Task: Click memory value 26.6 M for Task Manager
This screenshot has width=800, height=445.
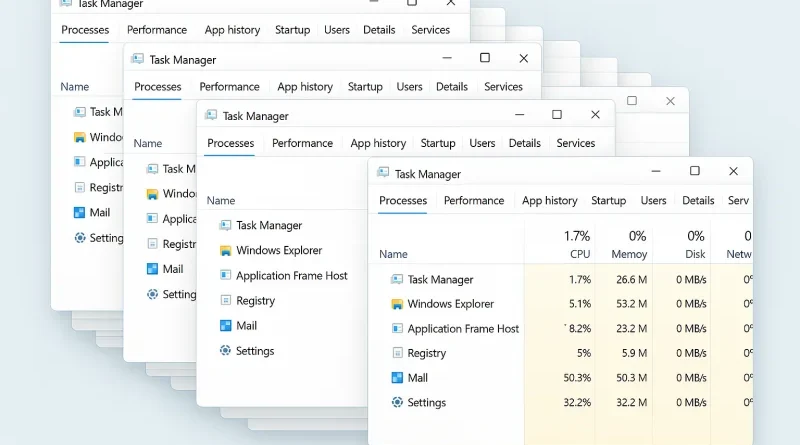Action: tap(631, 280)
